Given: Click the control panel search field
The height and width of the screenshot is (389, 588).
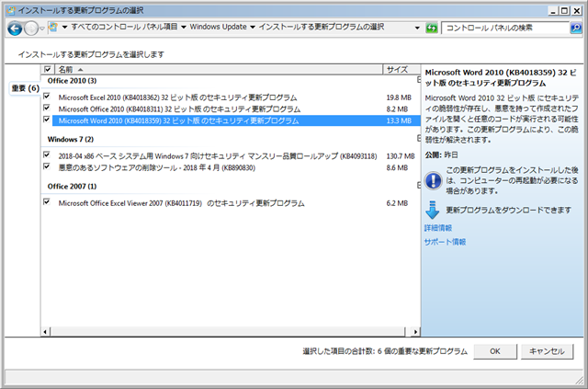Looking at the screenshot, I should coord(505,28).
